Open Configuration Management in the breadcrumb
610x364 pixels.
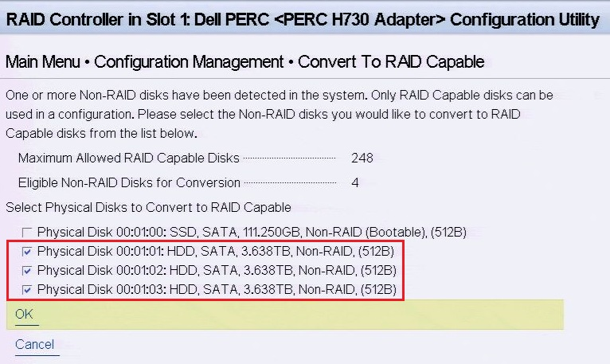point(189,61)
